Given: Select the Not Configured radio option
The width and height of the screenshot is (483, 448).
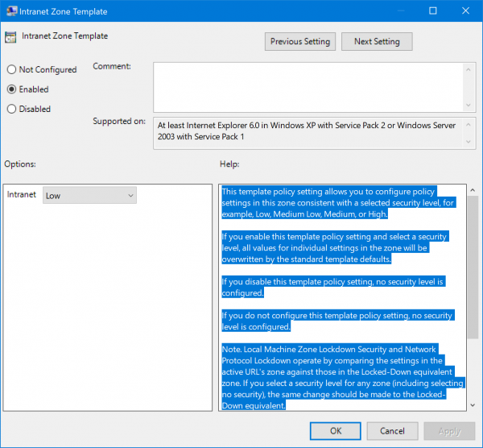Looking at the screenshot, I should click(12, 70).
